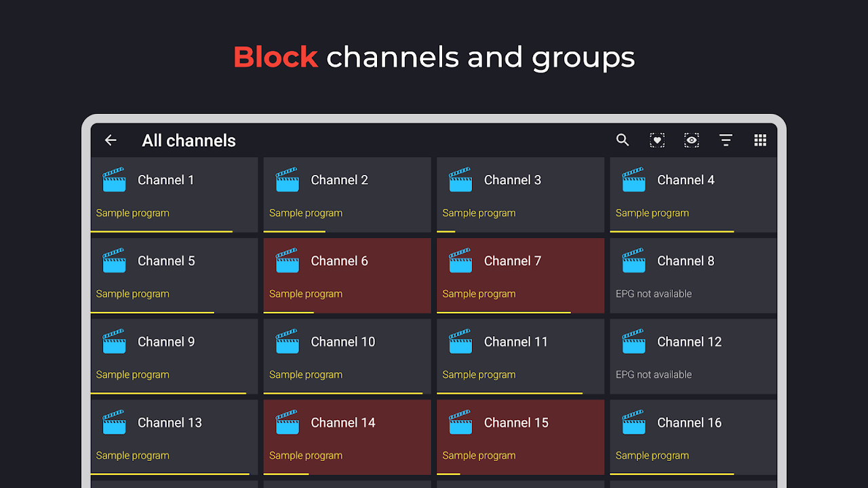
Task: Open Channel 8 with EPG not available
Action: (x=693, y=275)
